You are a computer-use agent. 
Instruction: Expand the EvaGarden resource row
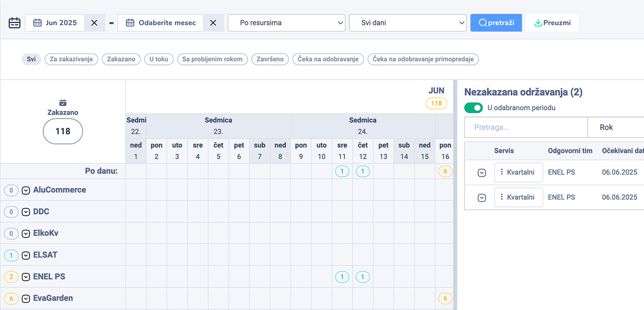(26, 298)
